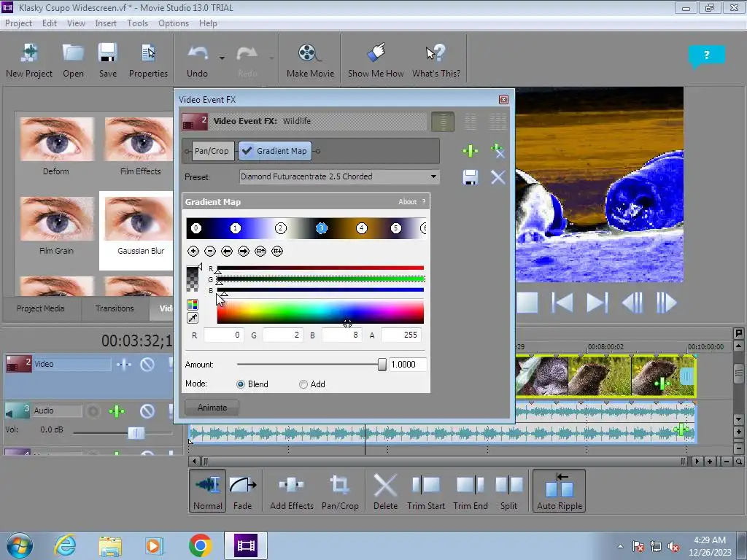The width and height of the screenshot is (747, 560).
Task: Open project Properties from the toolbar
Action: [x=148, y=61]
